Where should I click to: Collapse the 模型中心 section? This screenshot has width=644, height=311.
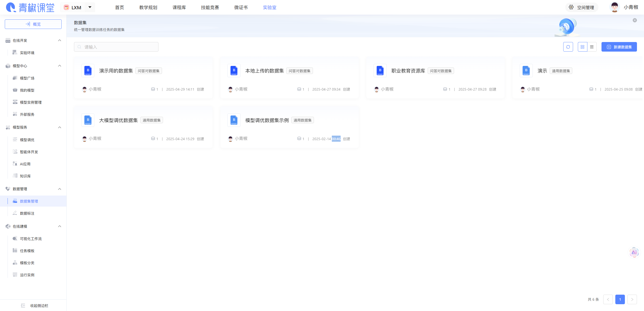(60, 66)
